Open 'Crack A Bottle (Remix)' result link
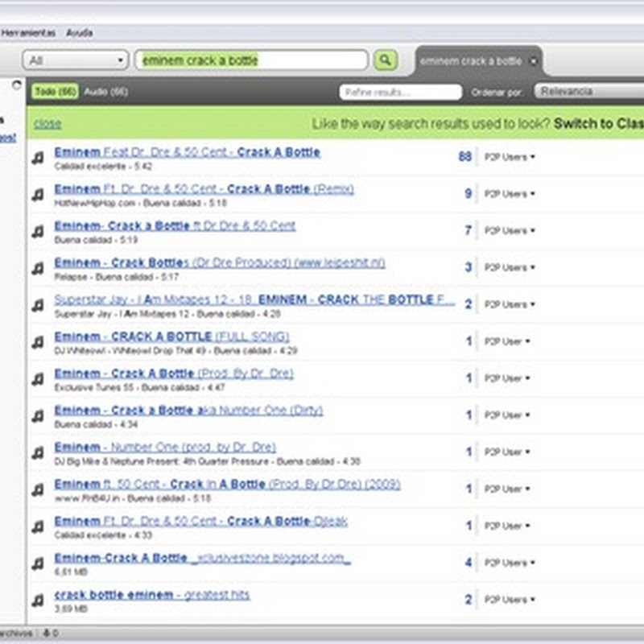Screen dimensions: 644x644 204,189
